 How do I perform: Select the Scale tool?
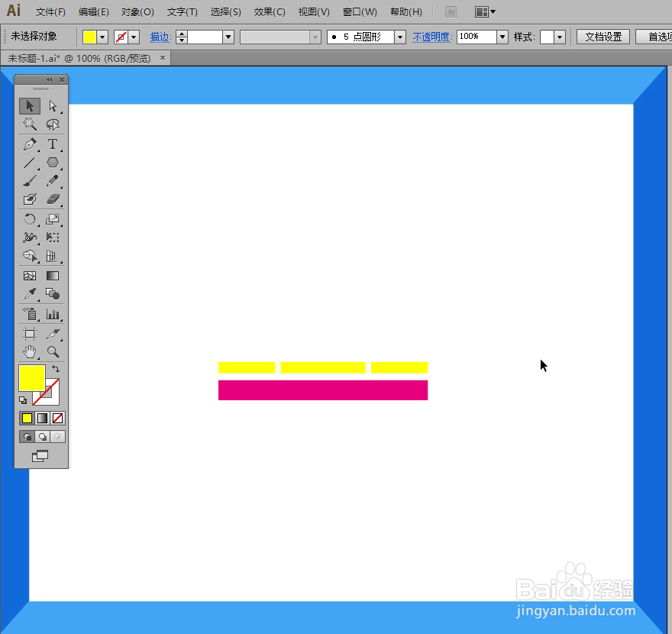pyautogui.click(x=53, y=219)
